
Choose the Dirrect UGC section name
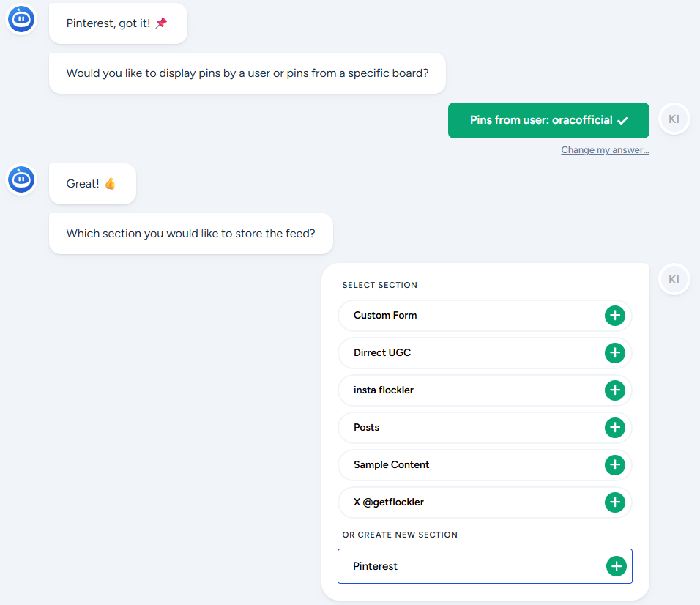click(x=382, y=353)
